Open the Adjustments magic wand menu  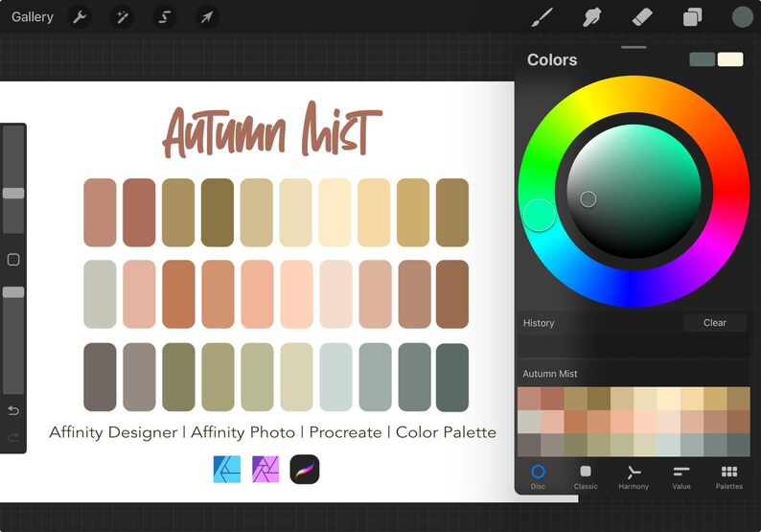coord(122,17)
